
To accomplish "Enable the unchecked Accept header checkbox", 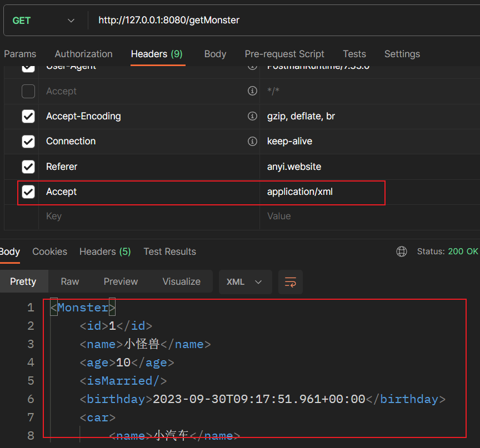I will pyautogui.click(x=28, y=91).
